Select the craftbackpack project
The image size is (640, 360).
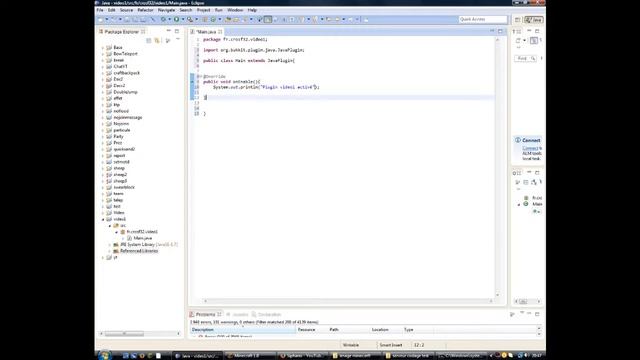click(x=127, y=73)
